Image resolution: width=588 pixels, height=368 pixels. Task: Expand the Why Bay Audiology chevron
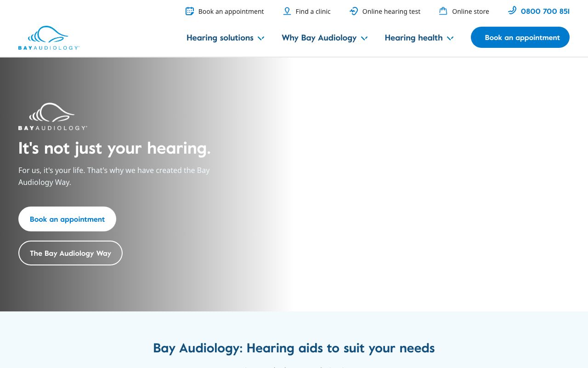pos(364,38)
